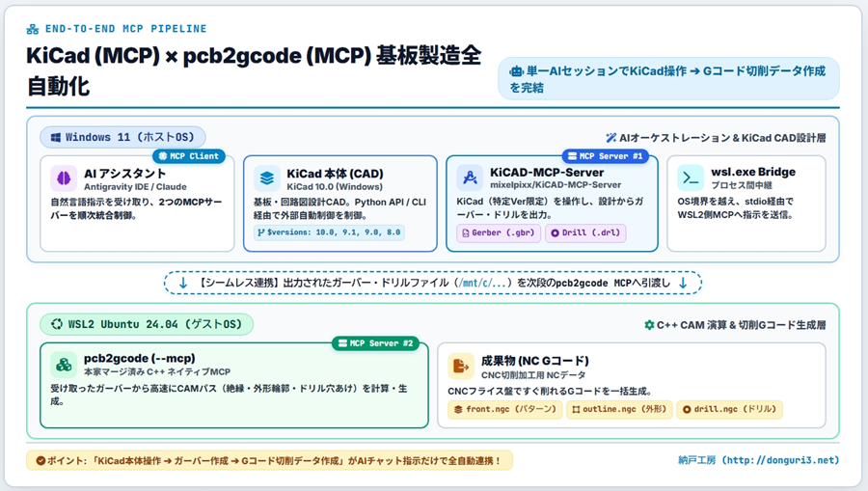Click the main title KiCad (MCP) × pcb2gcode (MCP)
The image size is (868, 491).
point(198,56)
